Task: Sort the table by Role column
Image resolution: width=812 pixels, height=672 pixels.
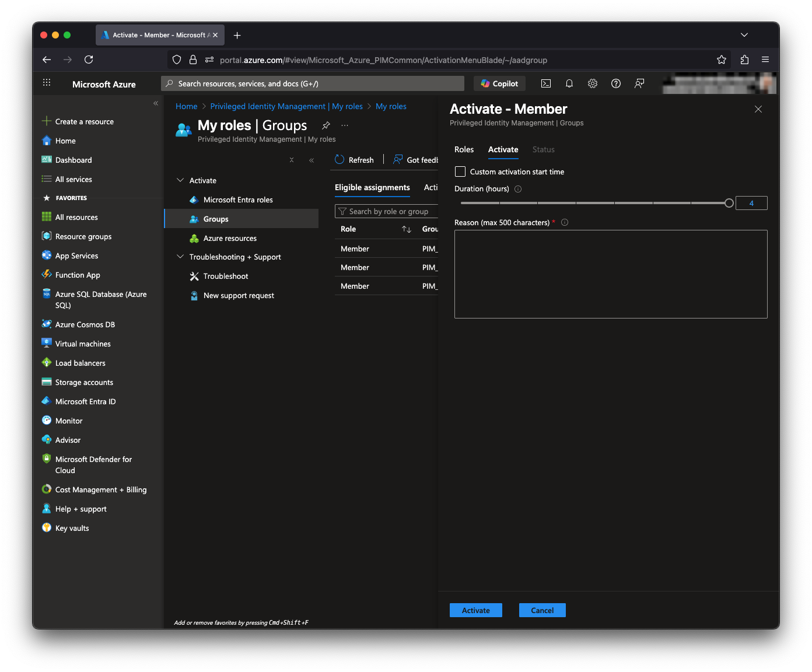Action: 407,229
